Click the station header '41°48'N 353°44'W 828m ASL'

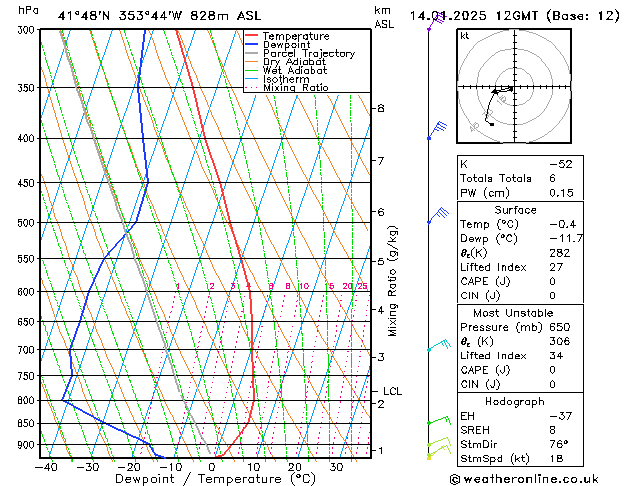pos(159,16)
